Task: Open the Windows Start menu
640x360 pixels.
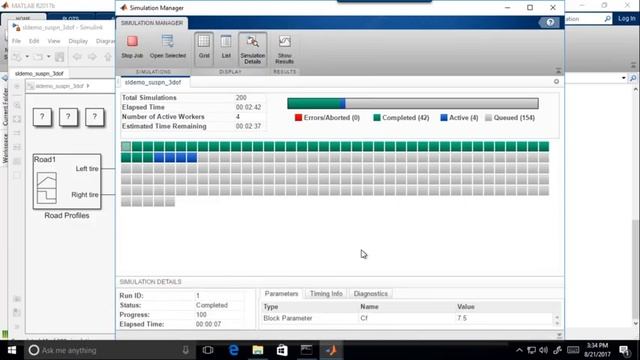Action: tap(12, 350)
